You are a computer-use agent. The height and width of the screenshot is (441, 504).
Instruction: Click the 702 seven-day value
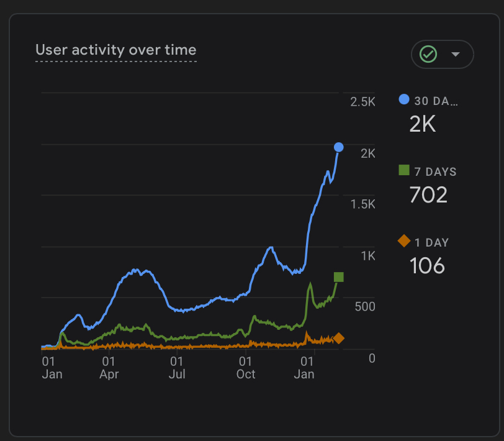coord(428,195)
